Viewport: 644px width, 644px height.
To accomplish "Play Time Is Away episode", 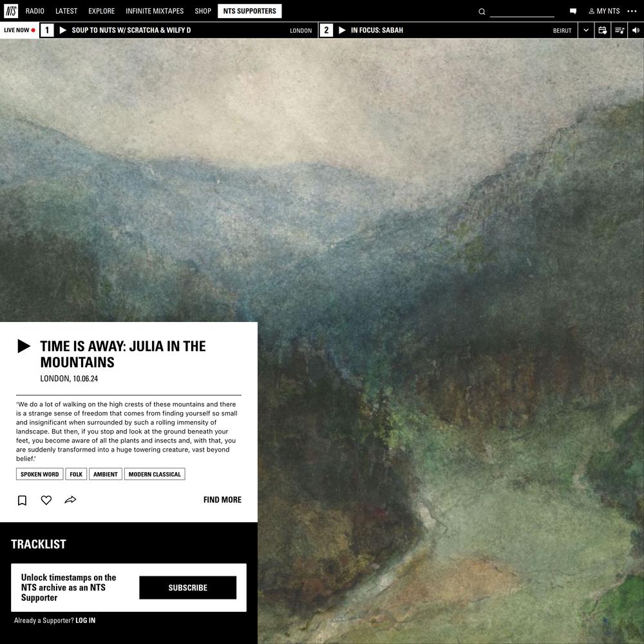I will point(24,346).
